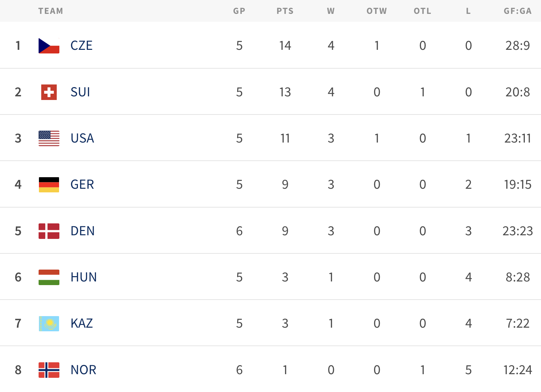Click the Switzerland flag icon
The width and height of the screenshot is (541, 392).
point(49,92)
